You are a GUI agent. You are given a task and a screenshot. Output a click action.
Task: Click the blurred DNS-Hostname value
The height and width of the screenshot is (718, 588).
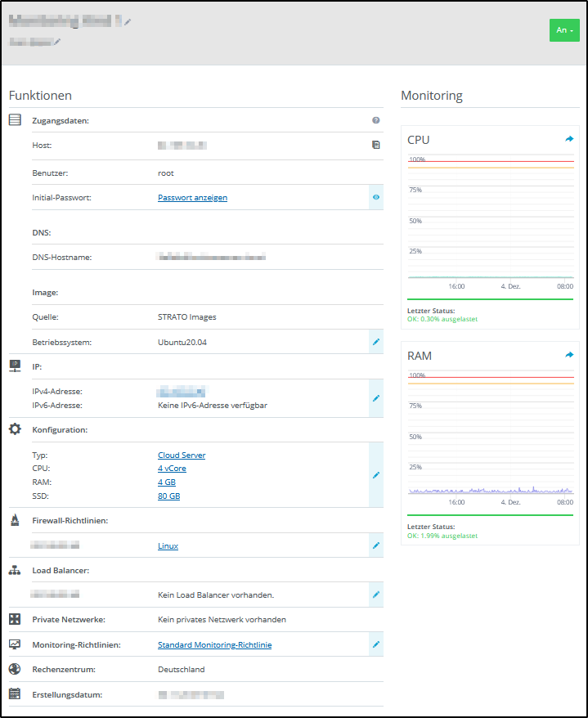(211, 257)
